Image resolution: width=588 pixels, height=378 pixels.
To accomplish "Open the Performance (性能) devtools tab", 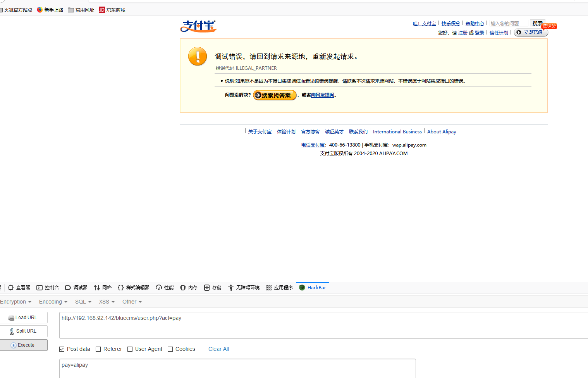I will pyautogui.click(x=165, y=288).
